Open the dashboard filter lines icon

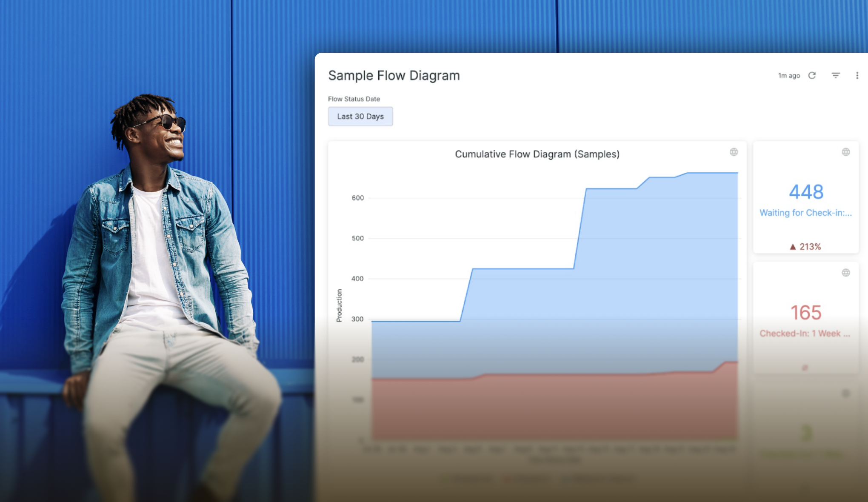point(836,75)
